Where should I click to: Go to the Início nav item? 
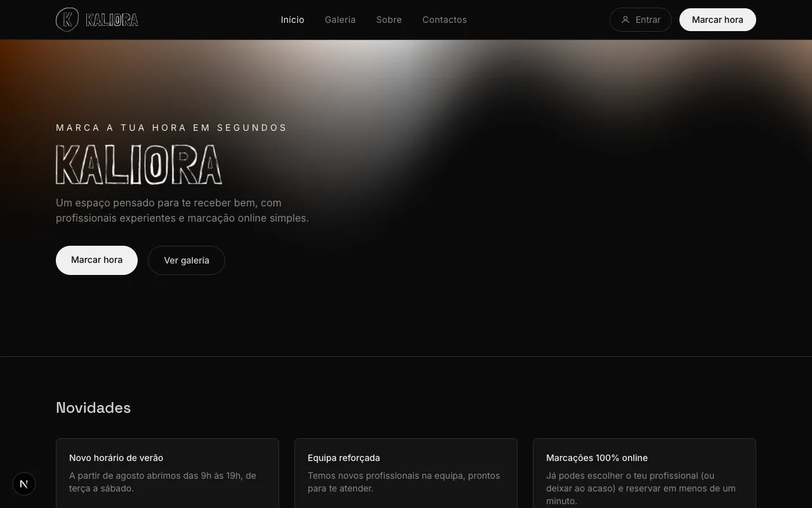point(292,20)
